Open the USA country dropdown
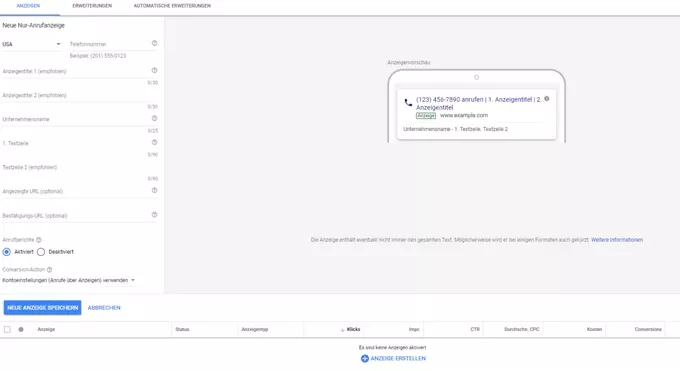The height and width of the screenshot is (371, 680). [x=31, y=44]
